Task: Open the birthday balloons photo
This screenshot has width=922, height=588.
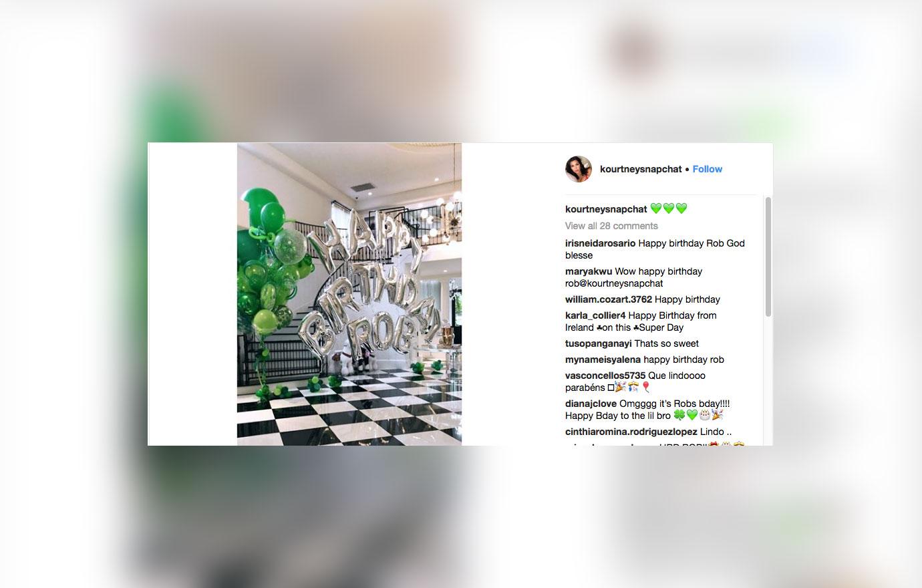Action: tap(349, 294)
